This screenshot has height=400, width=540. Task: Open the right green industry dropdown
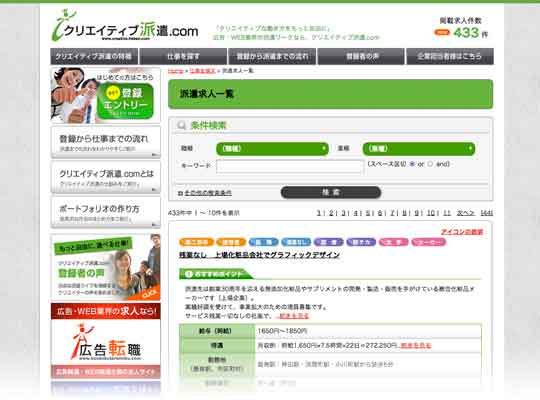(419, 149)
